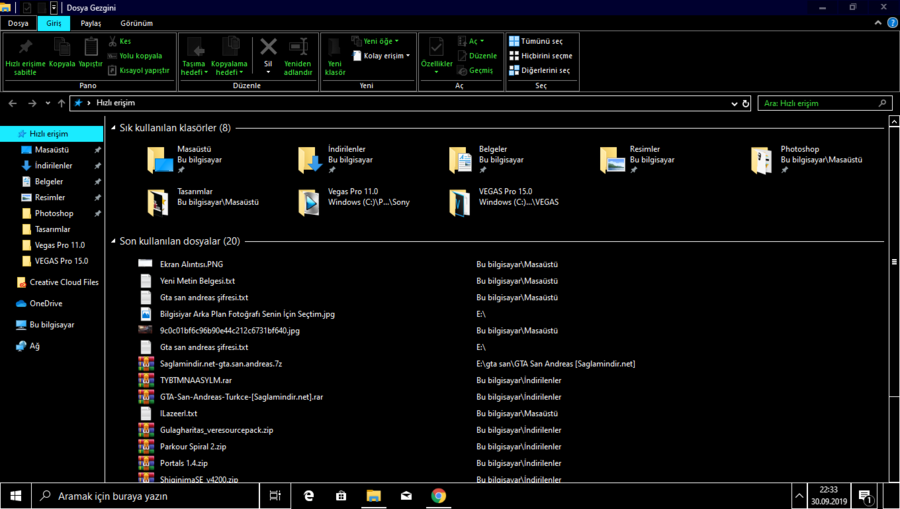Open Yeni öğe dropdown

tap(375, 41)
